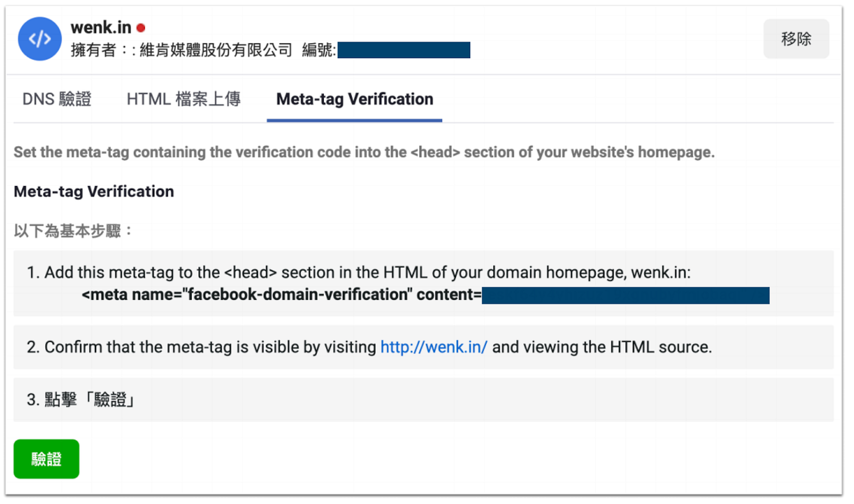Click the green 驗證 verify button
854x504 pixels.
click(x=46, y=458)
